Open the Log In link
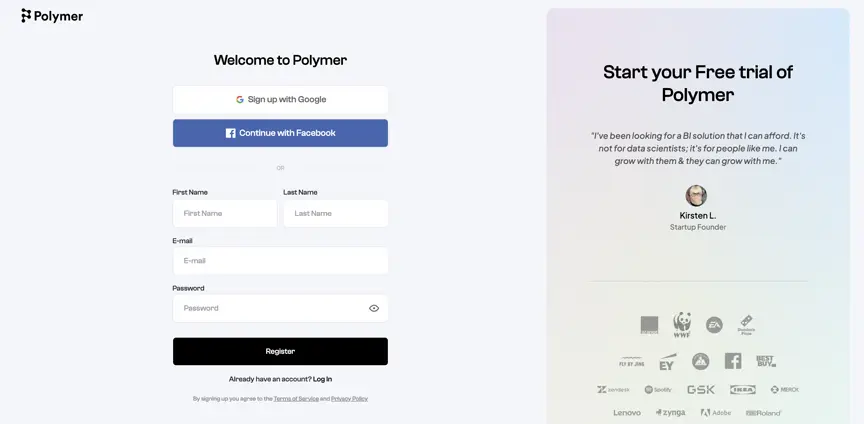The image size is (864, 424). [x=322, y=379]
